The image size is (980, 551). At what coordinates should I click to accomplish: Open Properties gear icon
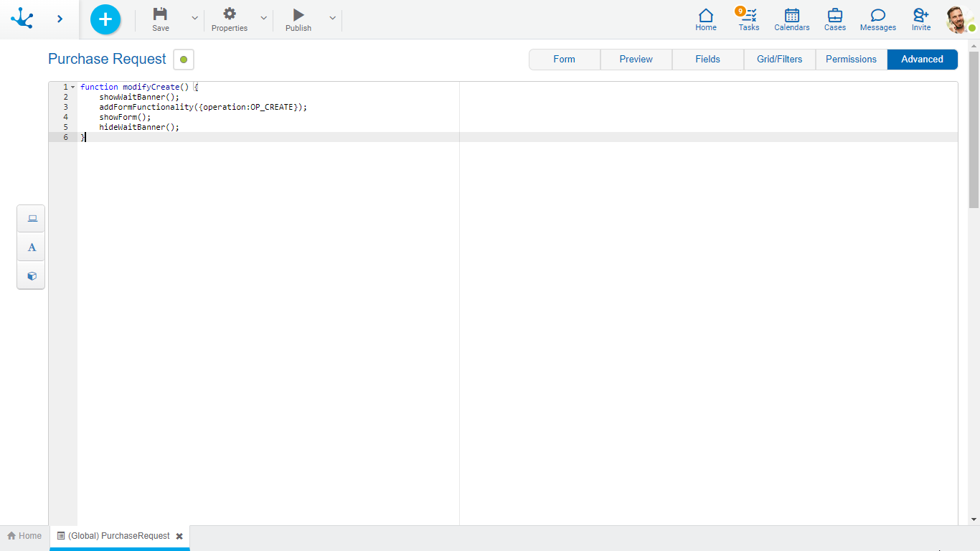(x=230, y=14)
